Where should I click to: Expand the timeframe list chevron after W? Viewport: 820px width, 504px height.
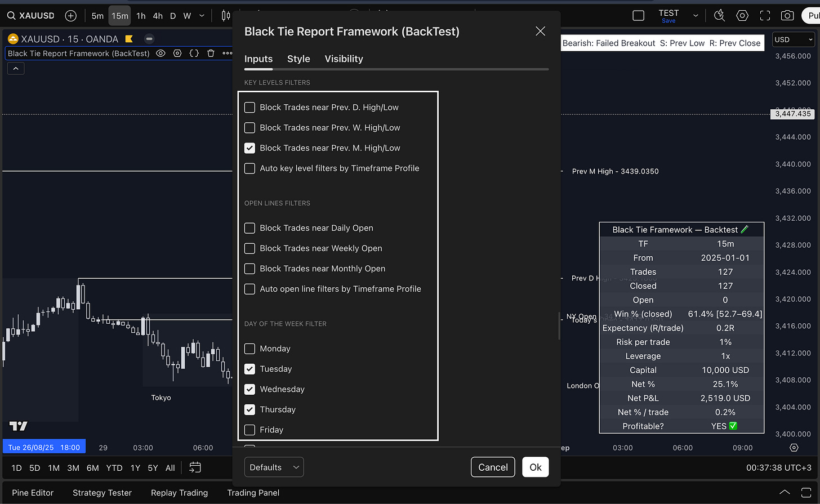pos(202,16)
